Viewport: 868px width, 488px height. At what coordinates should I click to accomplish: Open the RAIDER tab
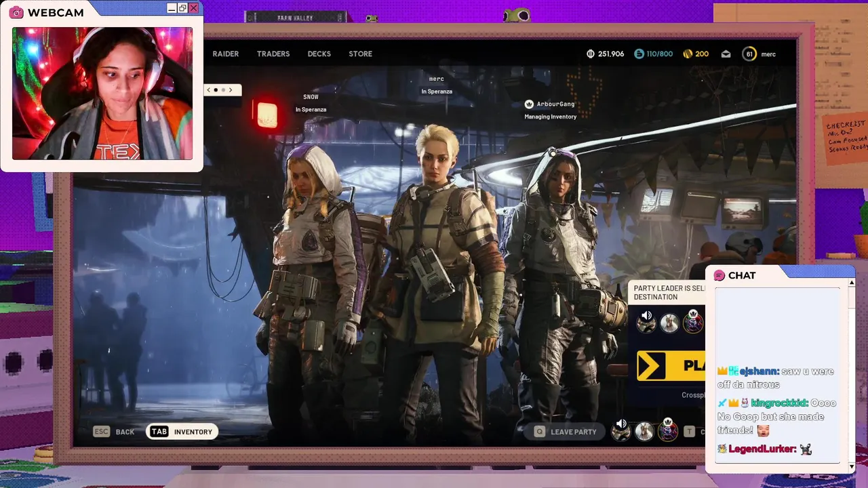(x=225, y=54)
